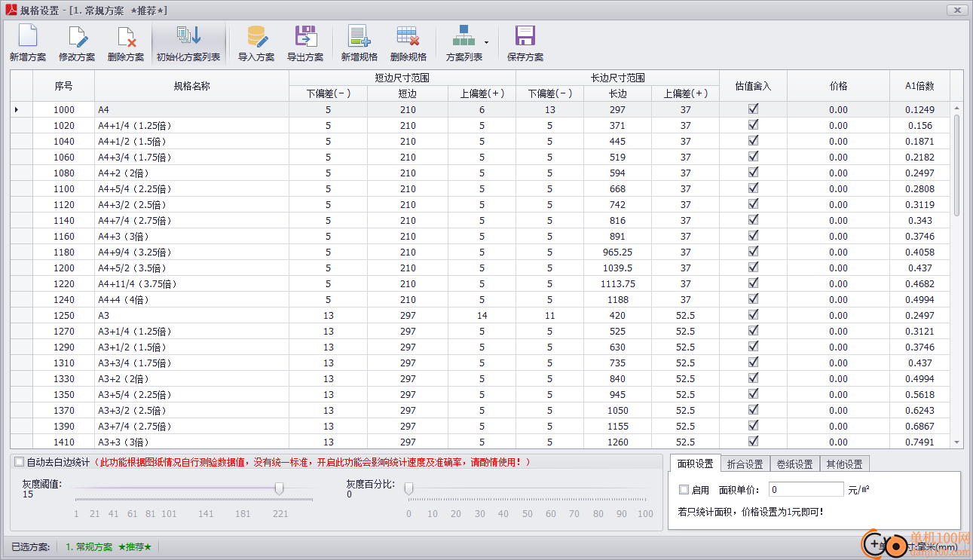Click the A3+1/2（1.5倍） name cell
Viewport: 973px width, 560px height.
click(191, 347)
